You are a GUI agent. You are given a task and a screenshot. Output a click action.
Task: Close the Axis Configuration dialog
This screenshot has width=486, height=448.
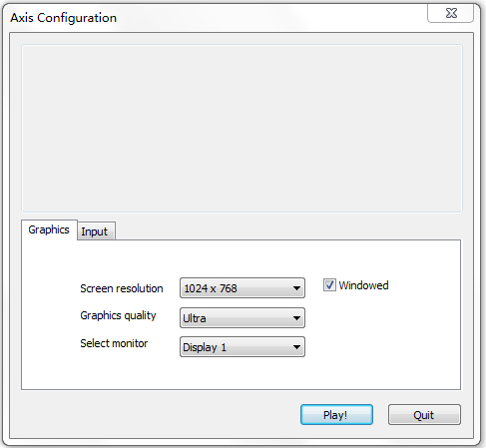(x=451, y=13)
